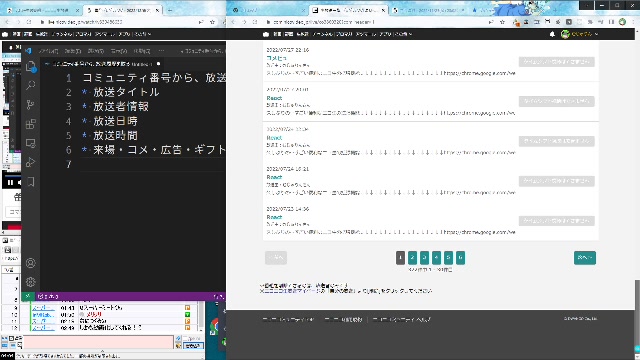Open the 編集 menu in VS Code
640x360 pixels.
[73, 51]
